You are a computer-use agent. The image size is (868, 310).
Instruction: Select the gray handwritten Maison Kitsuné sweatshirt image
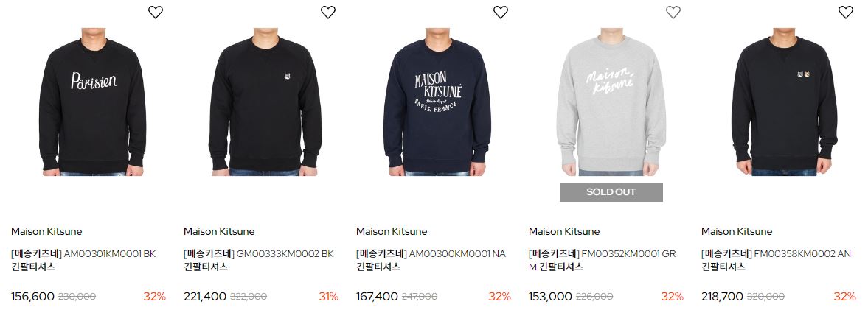click(x=611, y=102)
